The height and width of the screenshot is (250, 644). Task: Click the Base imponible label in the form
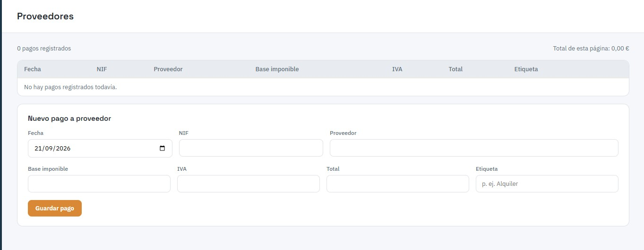(48, 169)
